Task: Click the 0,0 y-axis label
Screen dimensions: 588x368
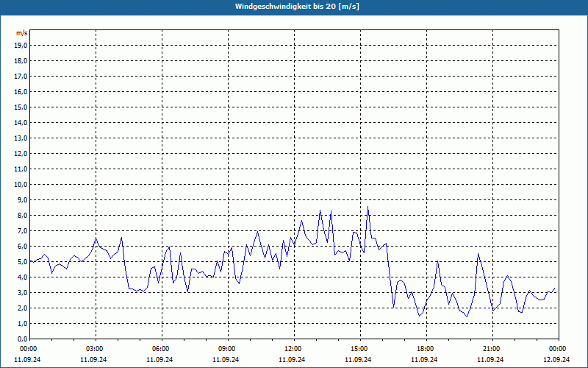Action: 22,339
